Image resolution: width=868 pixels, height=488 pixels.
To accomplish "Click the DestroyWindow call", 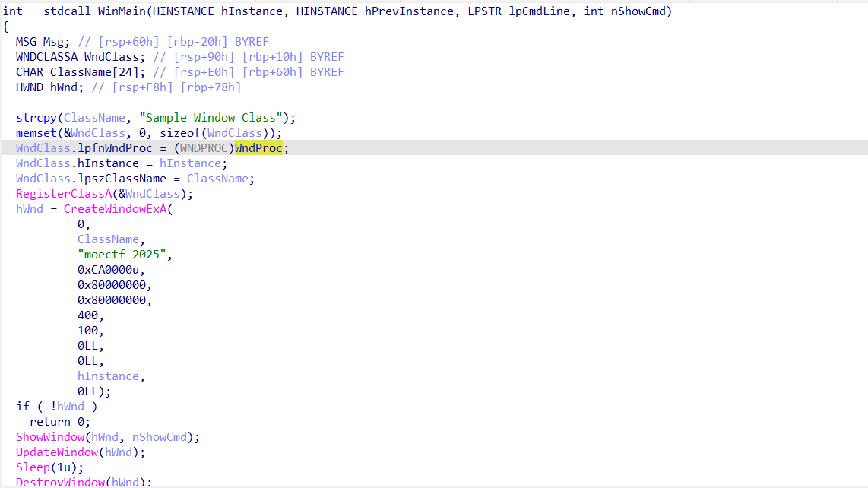I will [84, 482].
